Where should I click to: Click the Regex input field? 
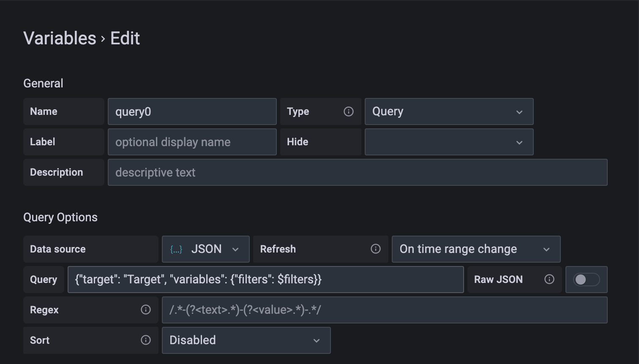click(x=385, y=310)
